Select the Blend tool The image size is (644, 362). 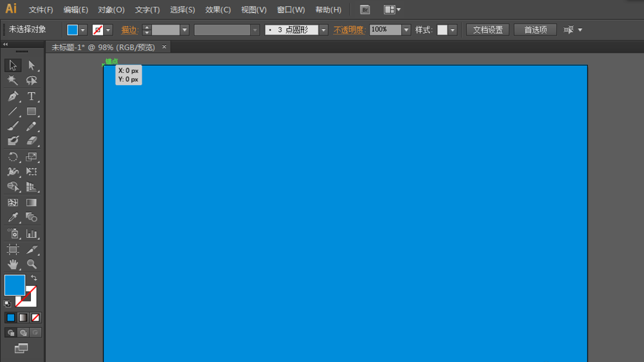tap(32, 217)
